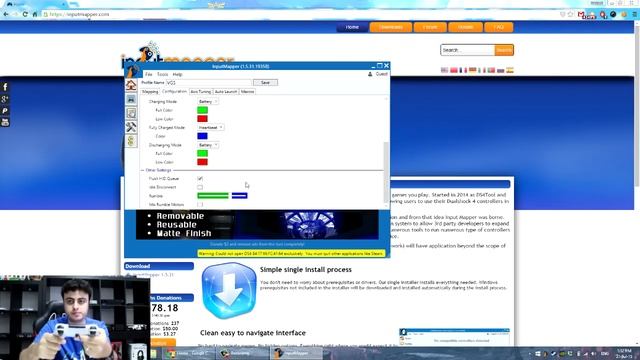Screen dimensions: 640x360
Task: Click the browser home icon
Action: 35,14
